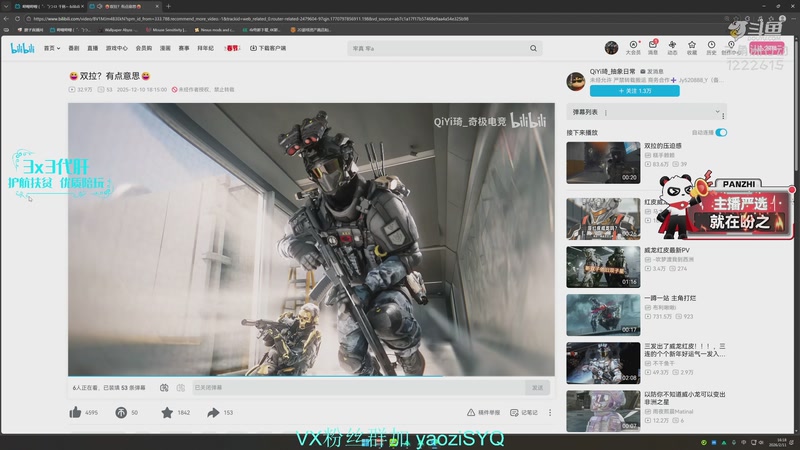Screen dimensions: 800x450
Task: Open 创作中心 lightbulb icon in header
Action: [x=731, y=47]
